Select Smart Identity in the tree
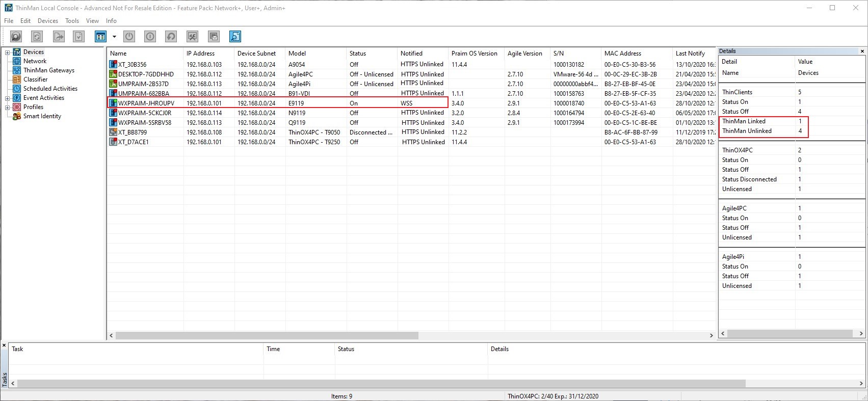The height and width of the screenshot is (401, 868). point(42,116)
